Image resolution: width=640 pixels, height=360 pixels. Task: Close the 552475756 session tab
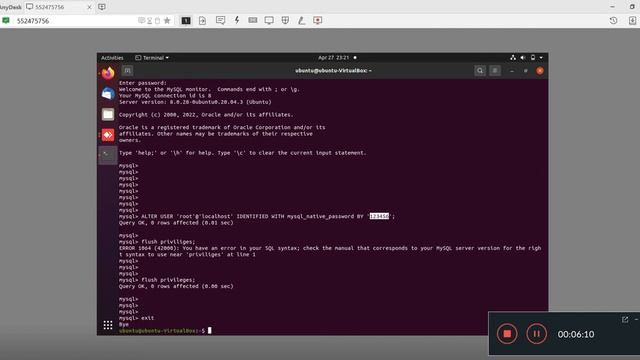click(x=89, y=7)
